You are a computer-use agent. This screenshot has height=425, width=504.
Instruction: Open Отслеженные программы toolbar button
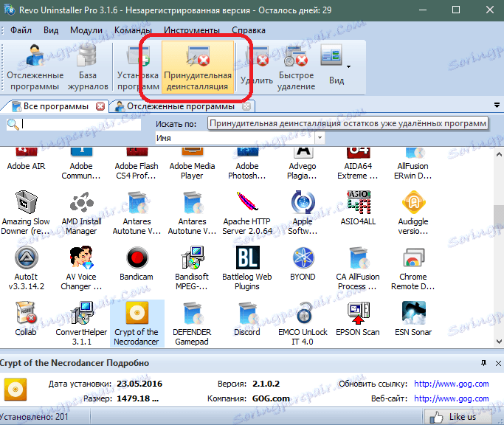(x=35, y=67)
